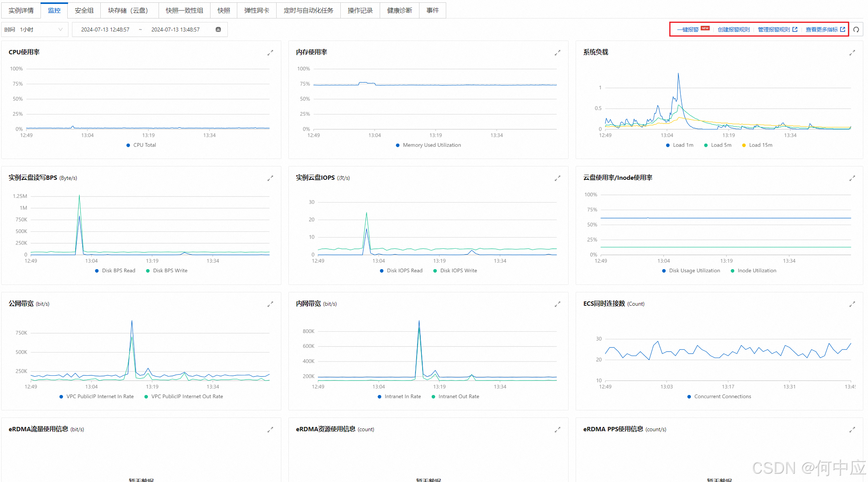Open the calendar icon in date range
868x482 pixels.
[x=218, y=30]
